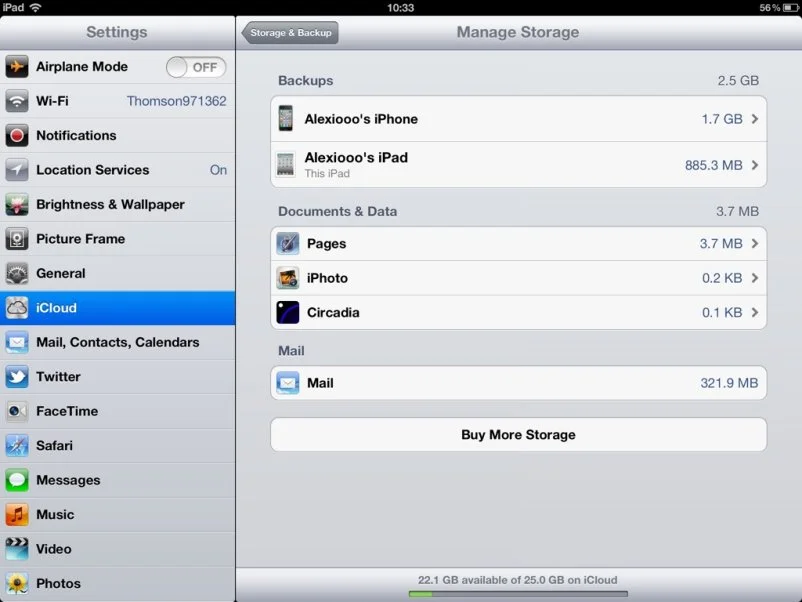
Task: Open the Notifications settings section
Action: point(118,136)
